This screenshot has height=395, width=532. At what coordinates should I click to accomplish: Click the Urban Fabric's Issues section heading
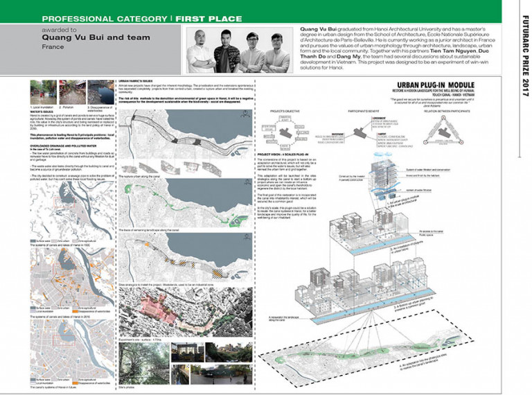[137, 81]
